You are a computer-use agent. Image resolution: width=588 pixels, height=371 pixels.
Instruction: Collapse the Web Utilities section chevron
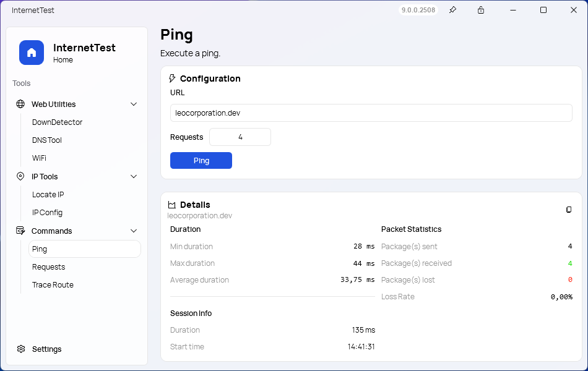point(134,104)
